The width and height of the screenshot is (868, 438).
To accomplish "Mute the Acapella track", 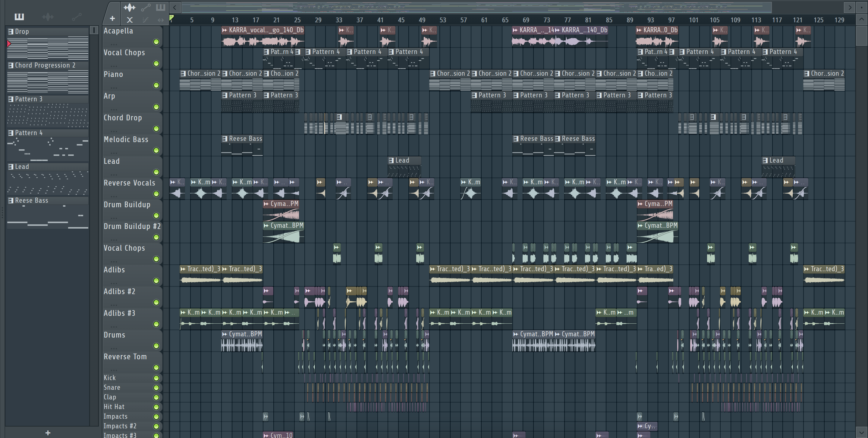I will tap(156, 42).
